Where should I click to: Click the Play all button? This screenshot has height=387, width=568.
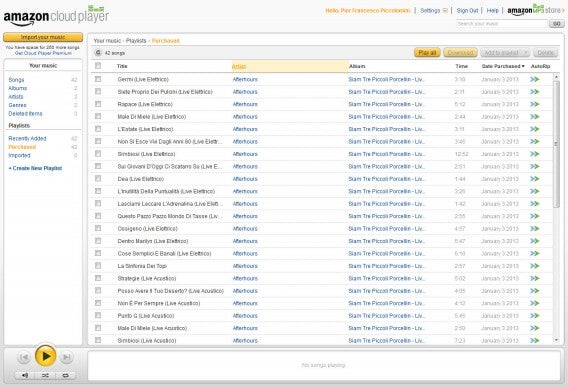pyautogui.click(x=427, y=53)
